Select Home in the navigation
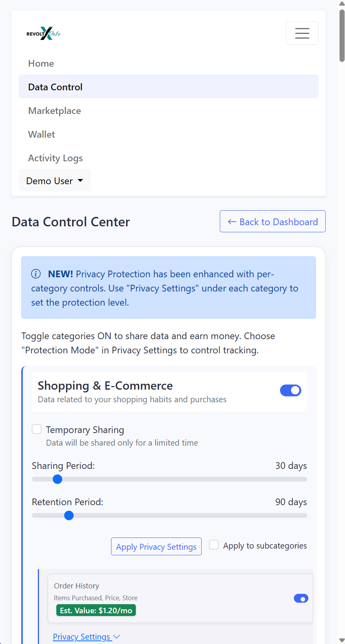 tap(41, 63)
